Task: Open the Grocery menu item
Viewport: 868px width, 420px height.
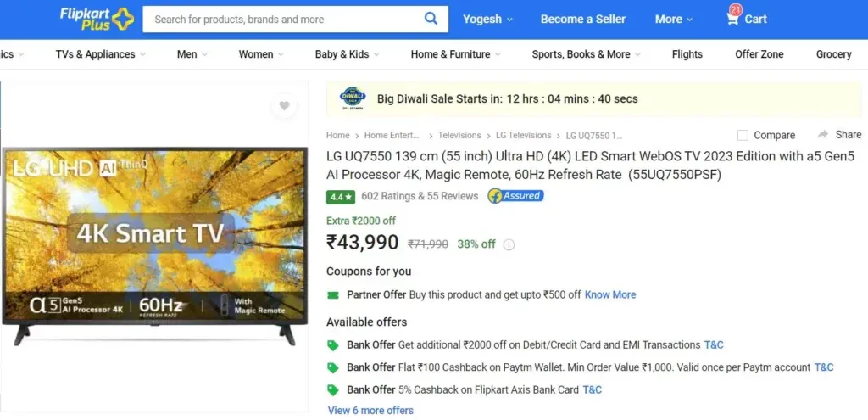Action: [x=834, y=54]
